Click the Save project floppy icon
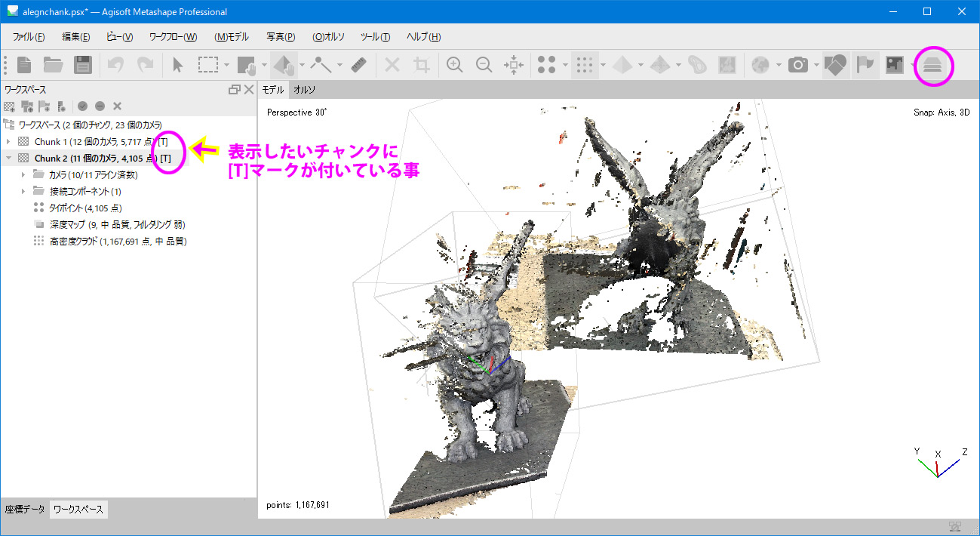The width and height of the screenshot is (980, 536). (x=82, y=65)
